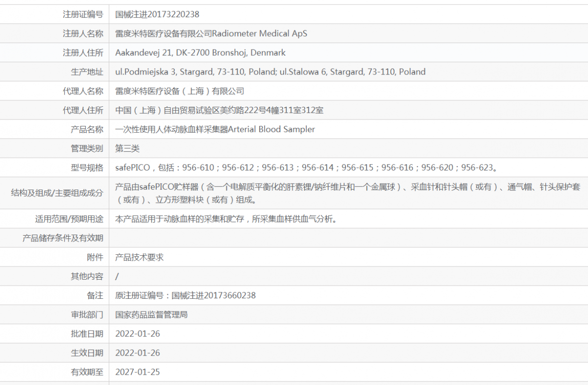
Task: Select original number 国械注进20173660238 remark
Action: pos(186,295)
